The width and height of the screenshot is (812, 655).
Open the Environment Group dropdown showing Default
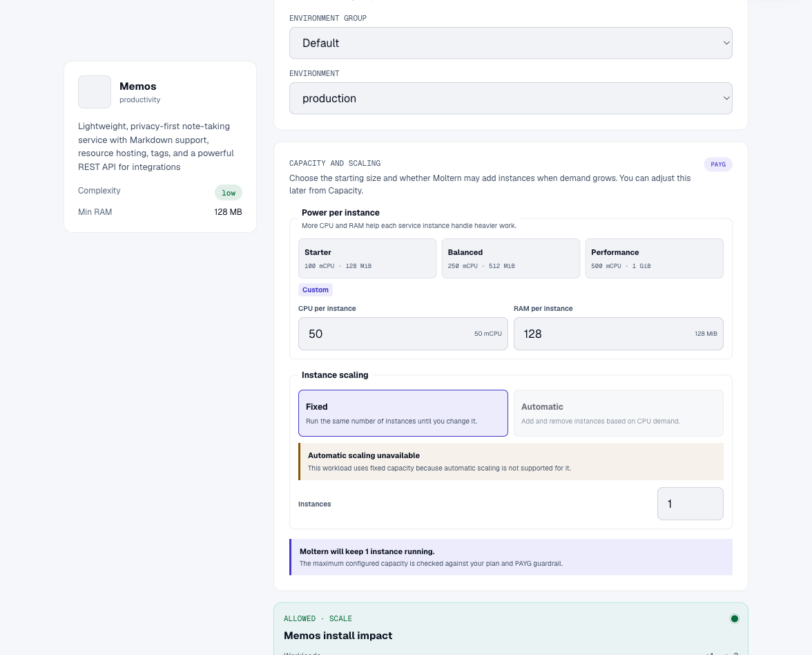pyautogui.click(x=511, y=43)
